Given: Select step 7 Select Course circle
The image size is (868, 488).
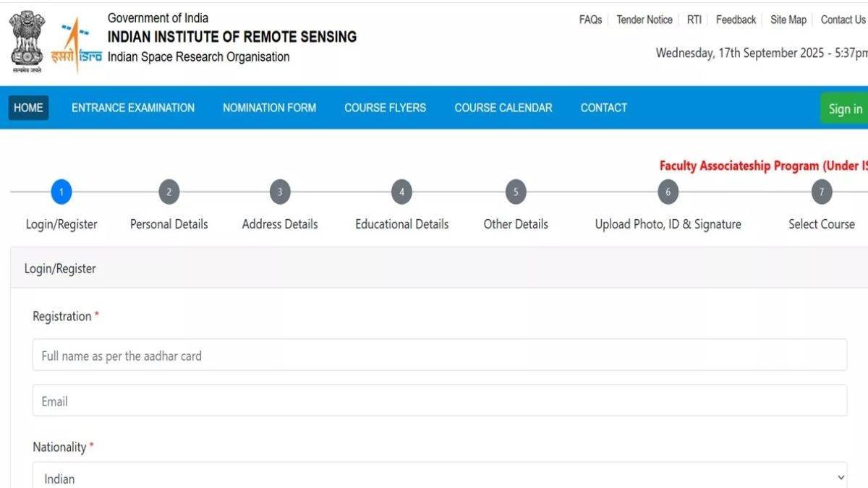Looking at the screenshot, I should point(821,192).
